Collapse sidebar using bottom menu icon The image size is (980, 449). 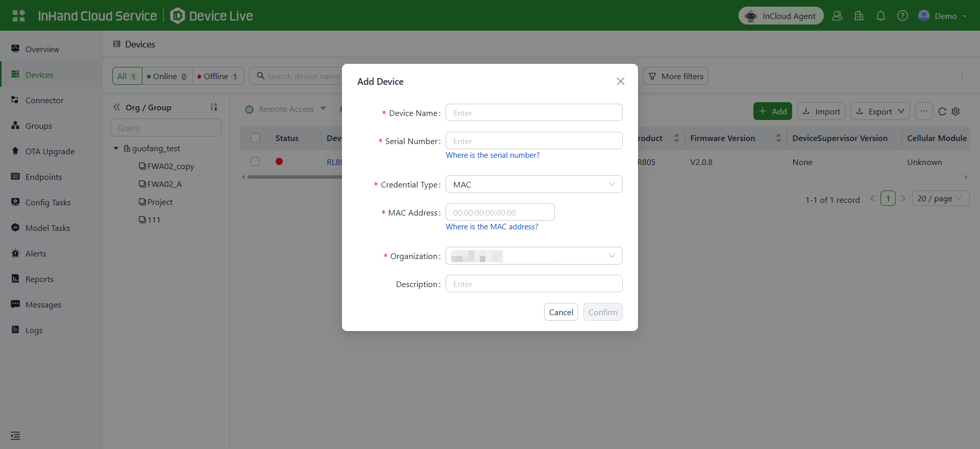click(15, 436)
